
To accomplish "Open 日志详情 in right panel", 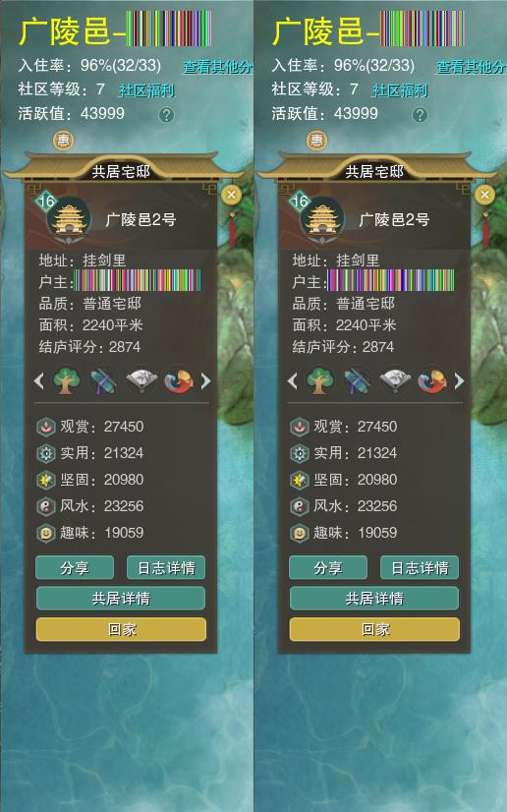I will click(x=419, y=567).
